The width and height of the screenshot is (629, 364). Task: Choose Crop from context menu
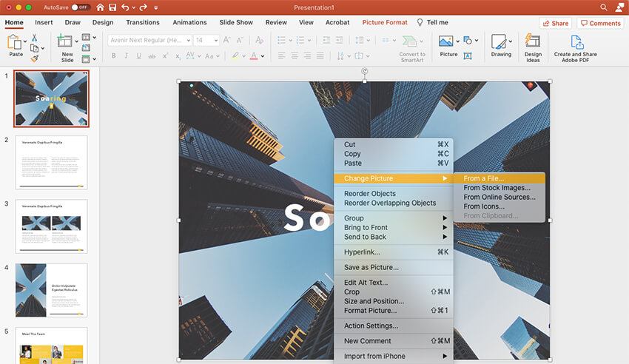(x=394, y=291)
